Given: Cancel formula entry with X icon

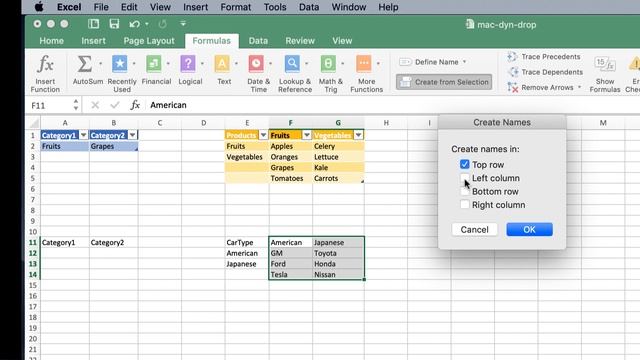Looking at the screenshot, I should [x=95, y=105].
